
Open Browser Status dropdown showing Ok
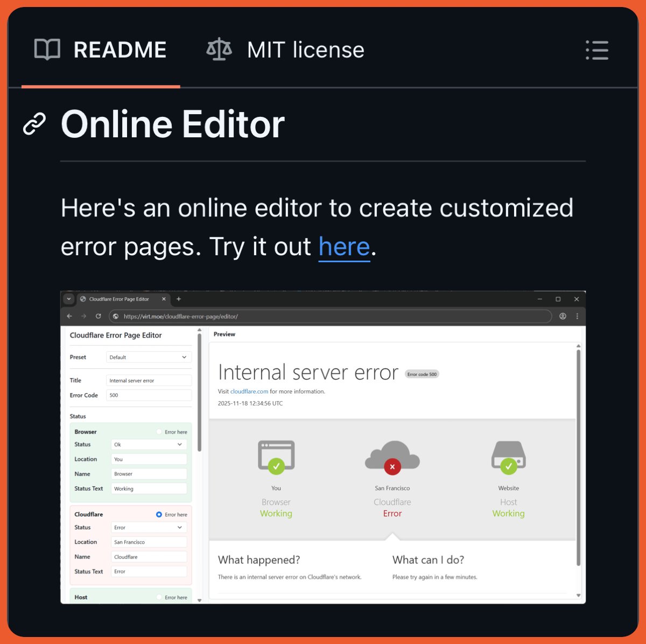coord(149,444)
